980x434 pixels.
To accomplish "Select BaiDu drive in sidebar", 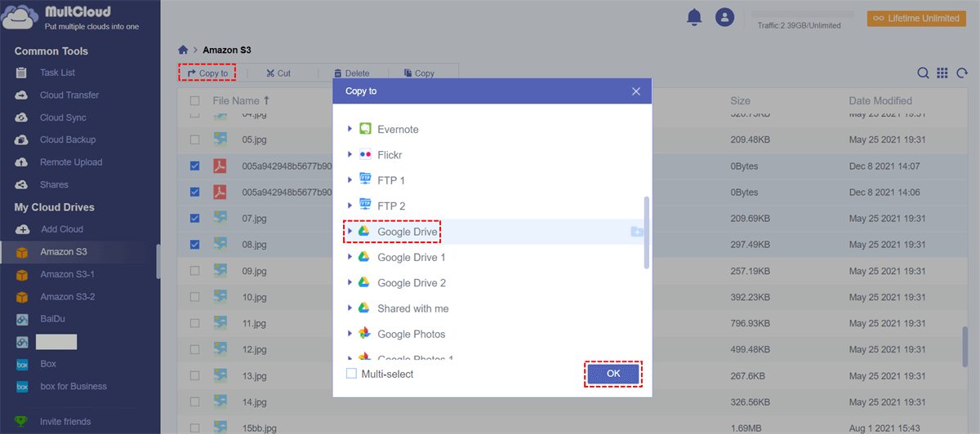I will 54,319.
